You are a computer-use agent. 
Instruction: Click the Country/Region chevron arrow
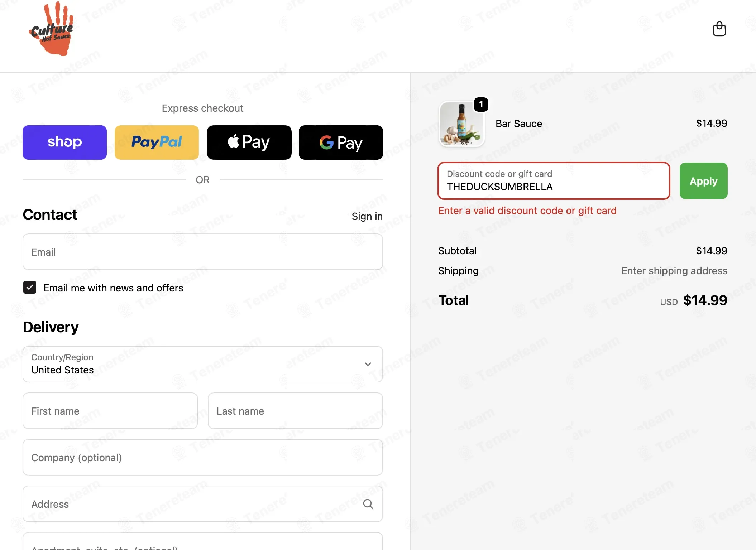pyautogui.click(x=368, y=364)
